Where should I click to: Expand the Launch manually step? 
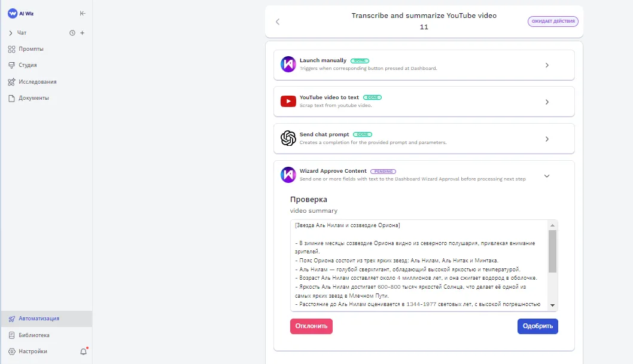[547, 65]
